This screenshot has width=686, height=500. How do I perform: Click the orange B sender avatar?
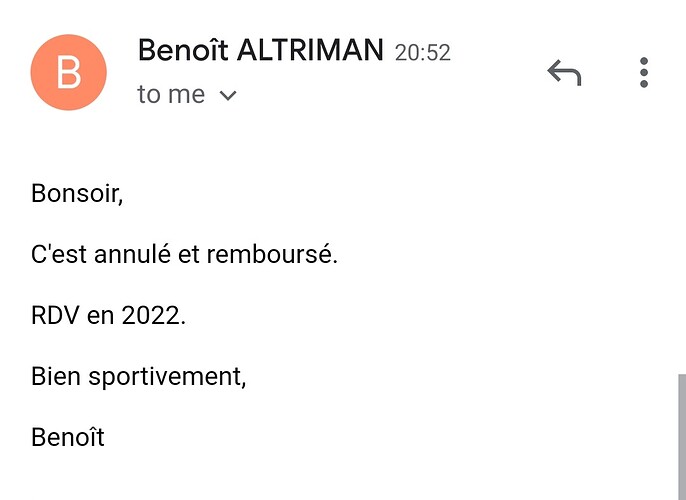(x=68, y=72)
